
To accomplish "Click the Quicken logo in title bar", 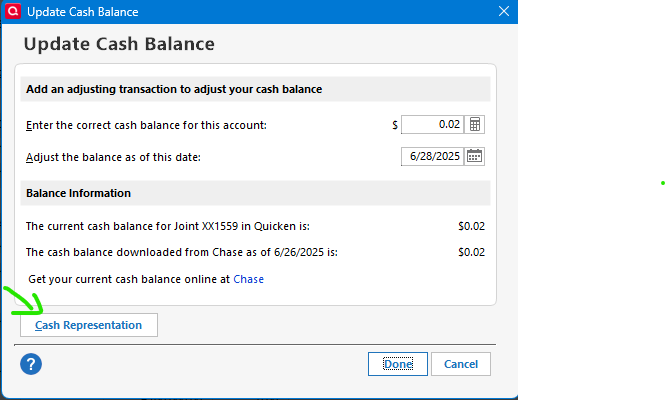I will pyautogui.click(x=13, y=11).
